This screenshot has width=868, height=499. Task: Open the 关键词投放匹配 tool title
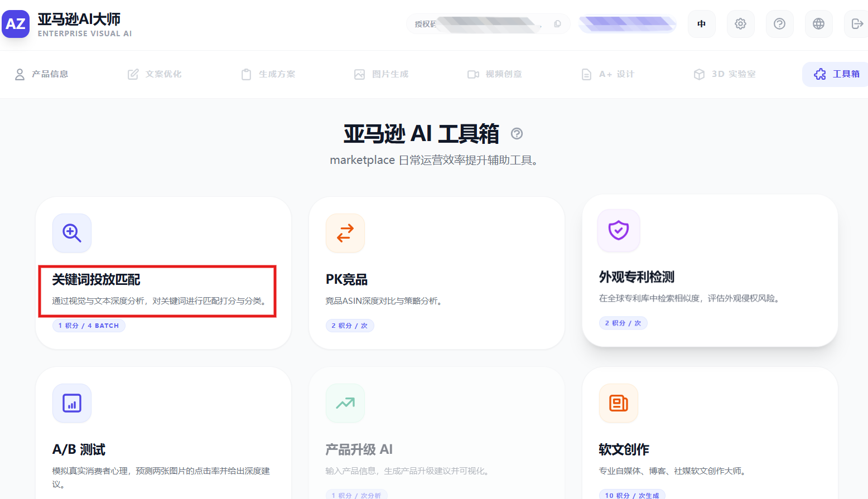click(97, 279)
